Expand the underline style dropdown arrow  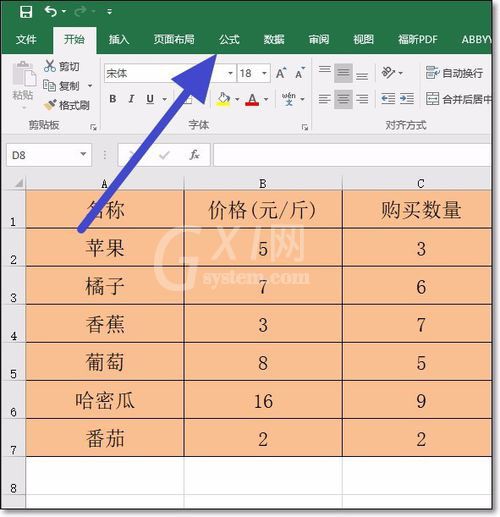pyautogui.click(x=164, y=99)
